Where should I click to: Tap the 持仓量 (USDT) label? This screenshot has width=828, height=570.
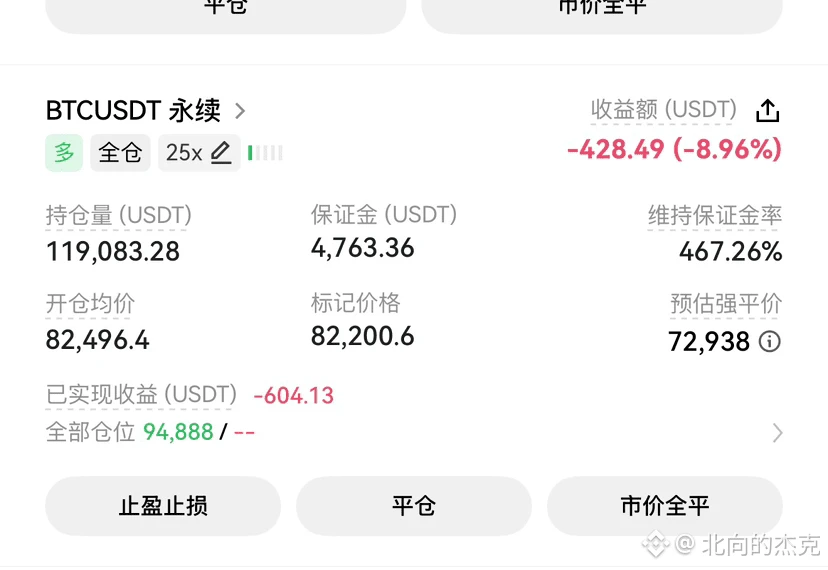(x=118, y=216)
